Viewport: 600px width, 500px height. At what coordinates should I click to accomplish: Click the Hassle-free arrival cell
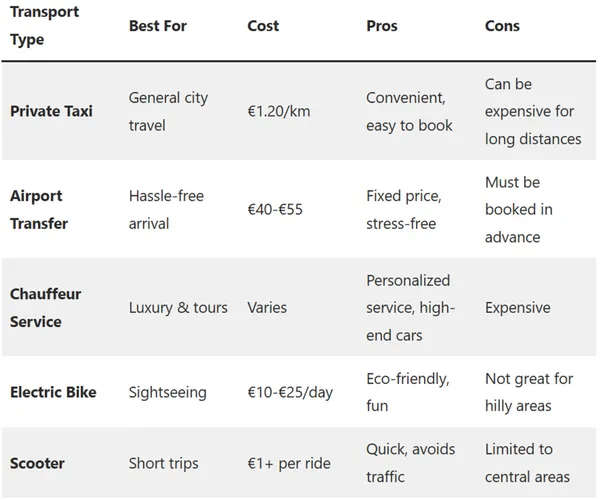coord(166,209)
